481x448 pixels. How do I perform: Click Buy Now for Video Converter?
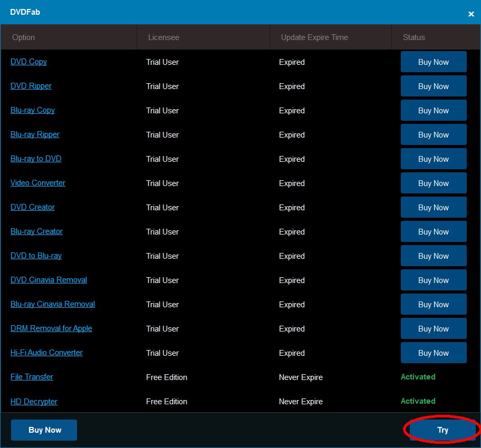coord(434,183)
